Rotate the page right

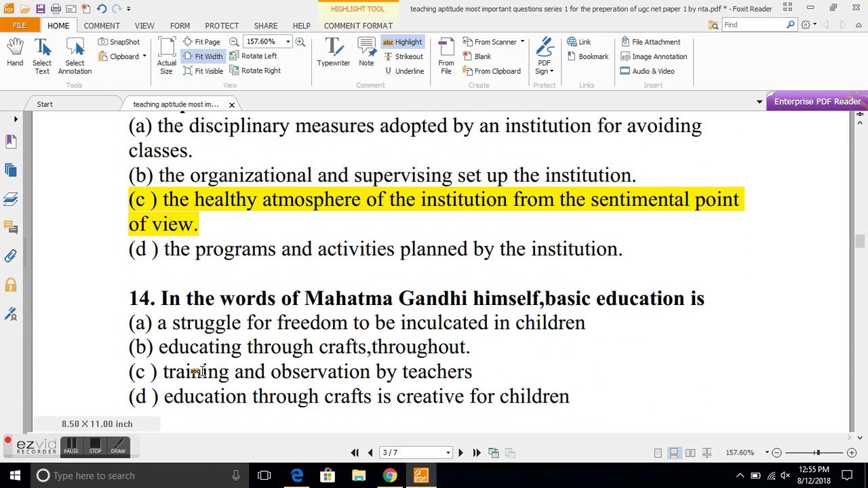tap(255, 70)
